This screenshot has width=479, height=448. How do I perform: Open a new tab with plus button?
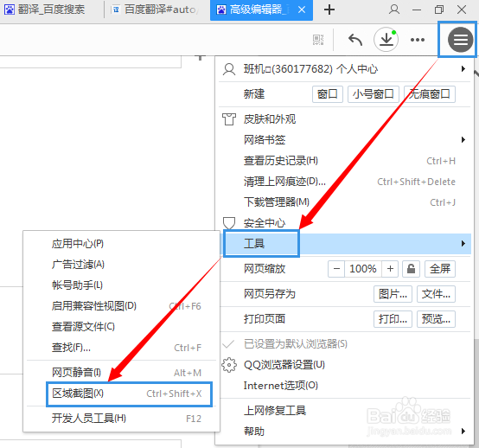[329, 10]
